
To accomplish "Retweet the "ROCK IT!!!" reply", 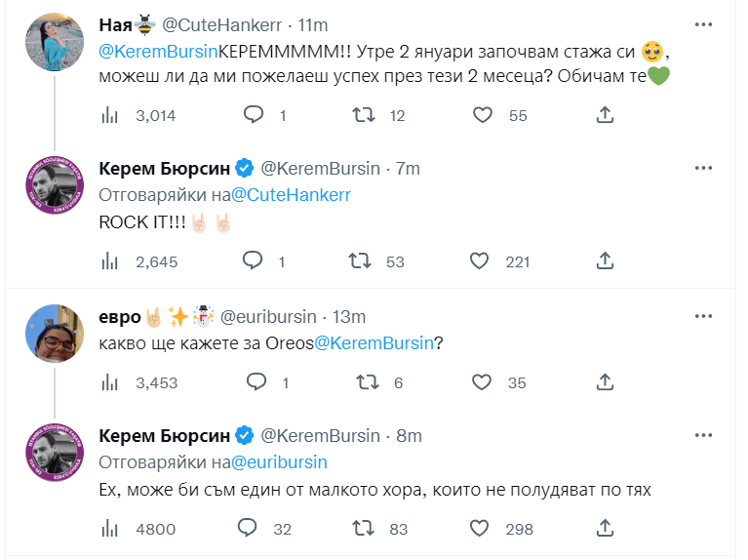I will coord(364,260).
